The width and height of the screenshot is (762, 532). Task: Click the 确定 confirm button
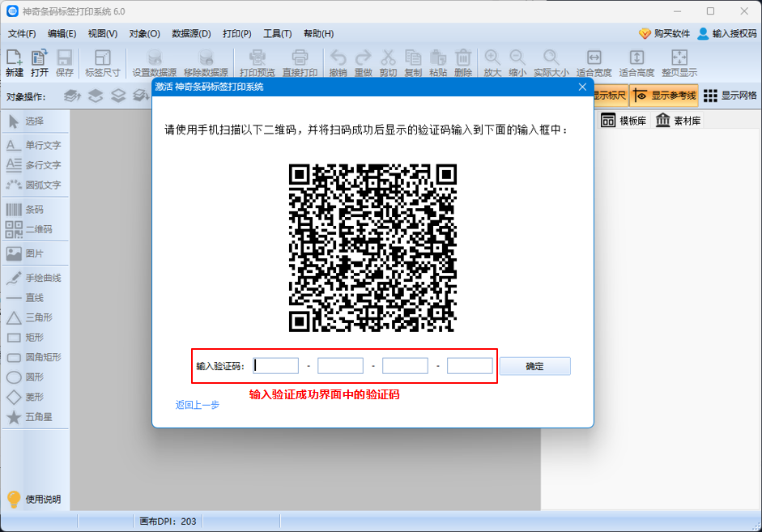pos(534,366)
